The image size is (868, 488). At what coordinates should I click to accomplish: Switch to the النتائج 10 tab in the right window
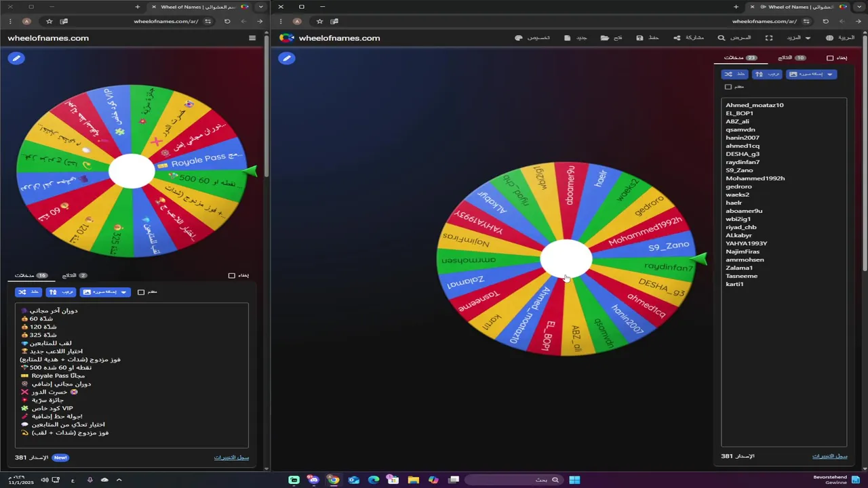[791, 58]
